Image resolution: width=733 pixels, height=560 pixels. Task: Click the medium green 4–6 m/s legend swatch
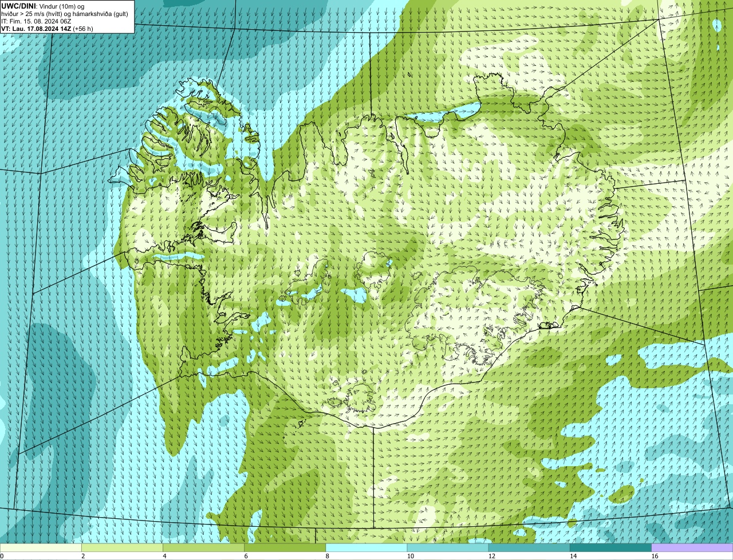[203, 548]
